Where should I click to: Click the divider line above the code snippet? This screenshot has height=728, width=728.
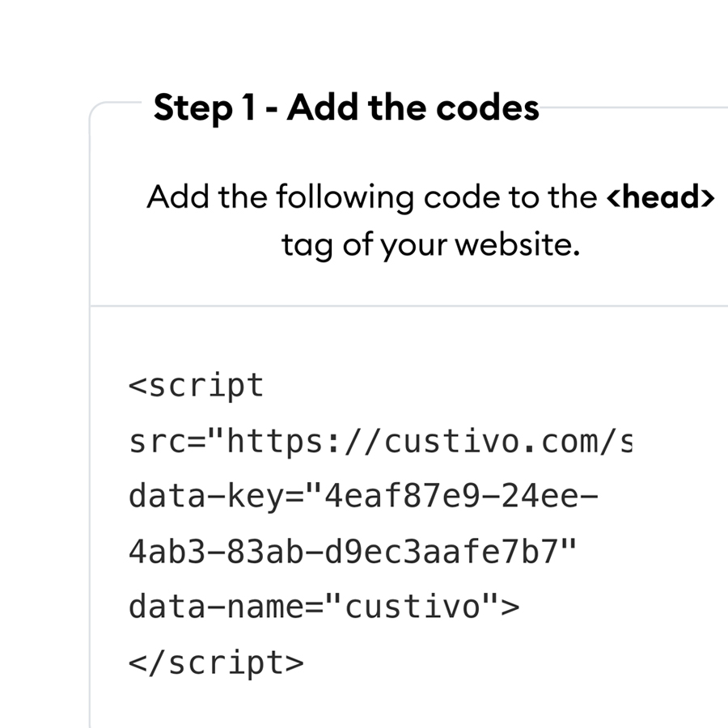pos(408,306)
